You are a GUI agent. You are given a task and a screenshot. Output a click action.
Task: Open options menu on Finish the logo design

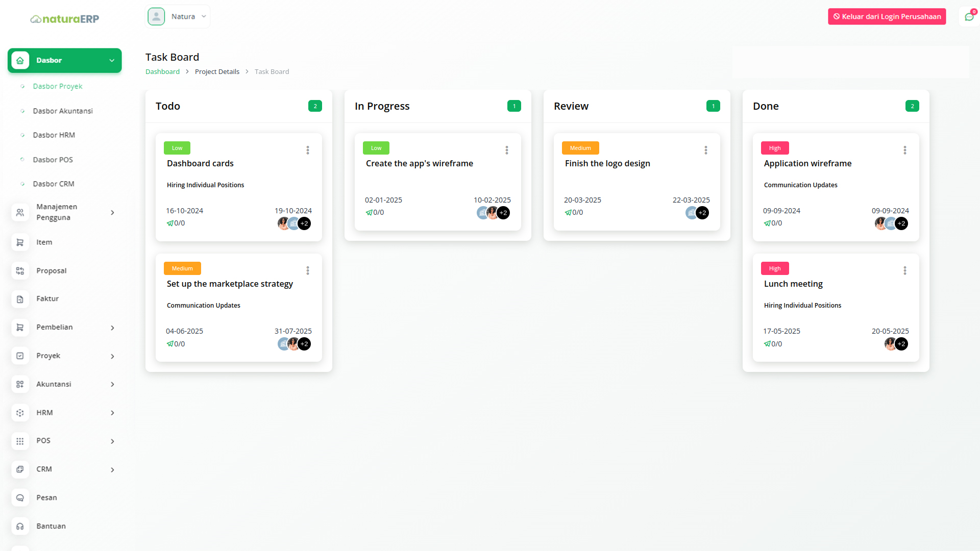click(x=706, y=150)
